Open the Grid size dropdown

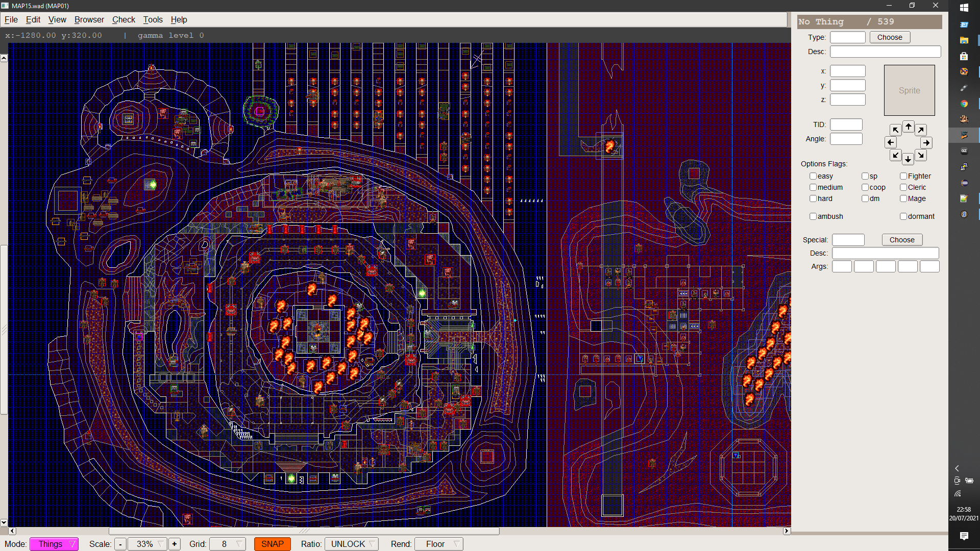(x=228, y=544)
